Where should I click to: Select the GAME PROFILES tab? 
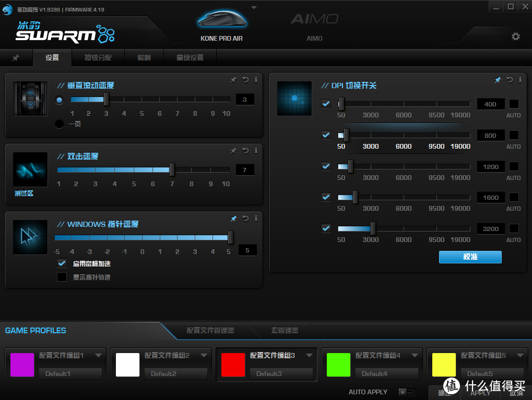[x=36, y=331]
